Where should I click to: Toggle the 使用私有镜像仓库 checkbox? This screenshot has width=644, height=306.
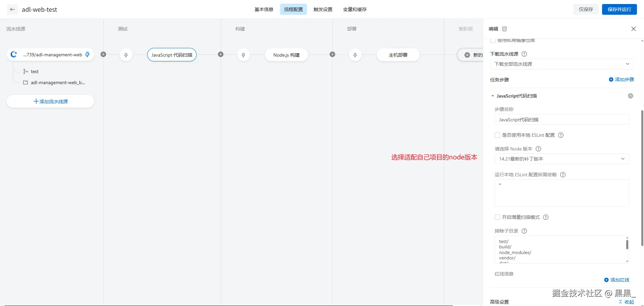(493, 41)
